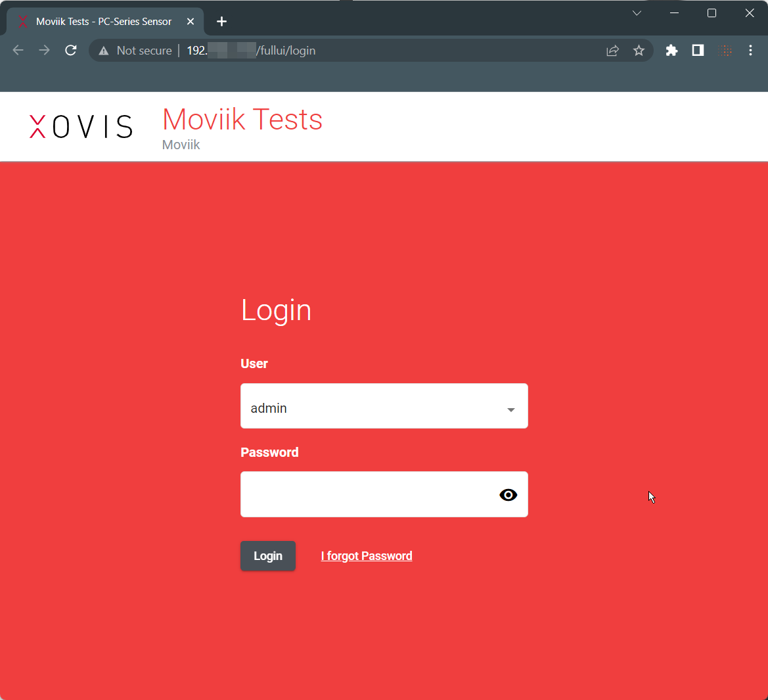
Task: Click the red dotted grid extension icon
Action: click(x=725, y=51)
